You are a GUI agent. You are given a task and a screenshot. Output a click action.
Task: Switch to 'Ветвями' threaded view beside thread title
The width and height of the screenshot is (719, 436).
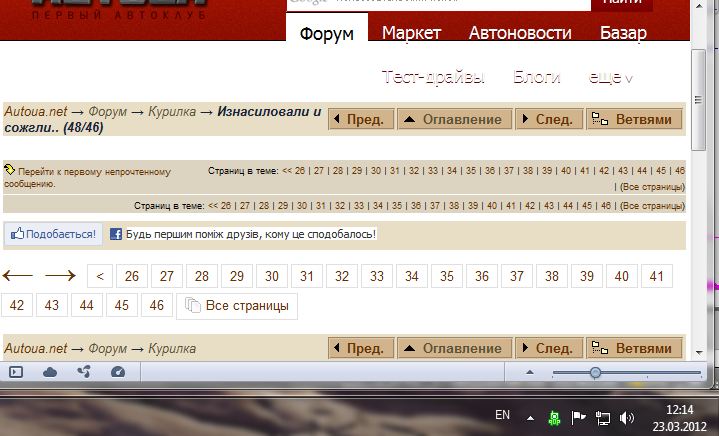coord(634,119)
